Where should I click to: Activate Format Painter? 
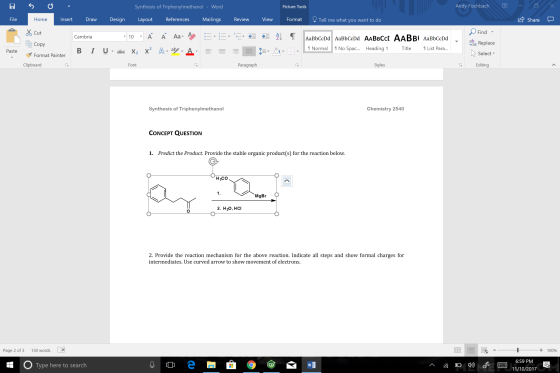click(45, 55)
